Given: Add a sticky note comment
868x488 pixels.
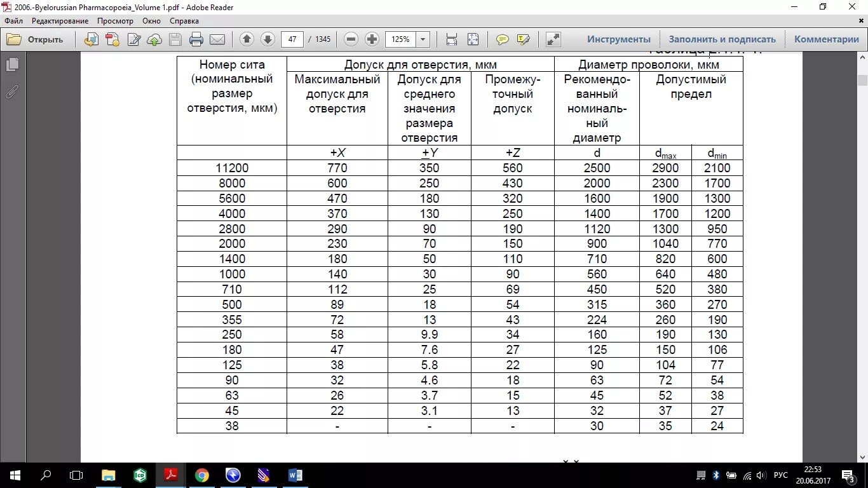Looking at the screenshot, I should point(503,39).
